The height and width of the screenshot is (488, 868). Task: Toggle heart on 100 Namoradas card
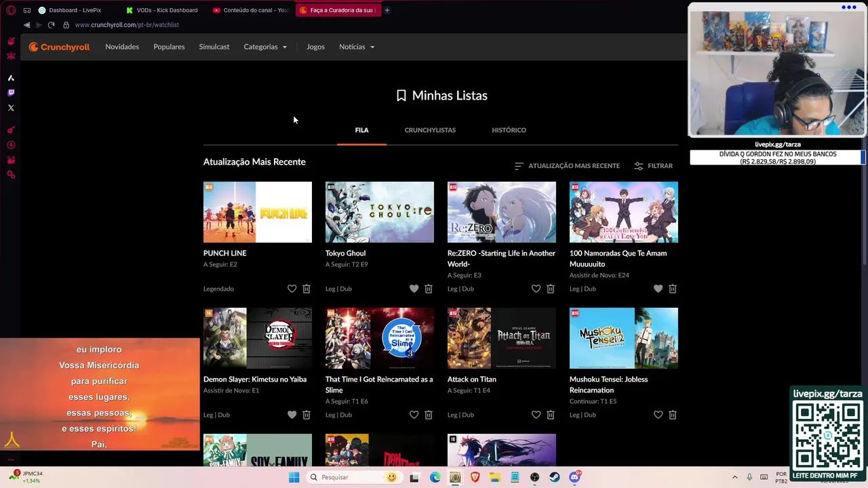[x=658, y=289]
